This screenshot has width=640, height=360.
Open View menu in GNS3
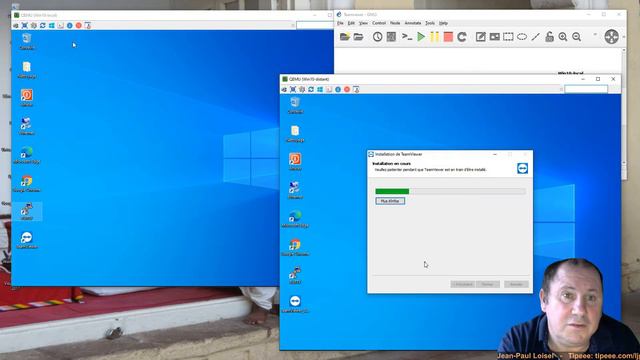(363, 23)
